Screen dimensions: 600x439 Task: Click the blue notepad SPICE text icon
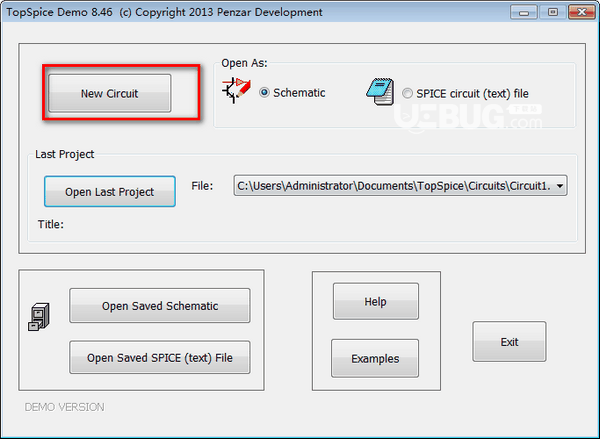pos(380,92)
